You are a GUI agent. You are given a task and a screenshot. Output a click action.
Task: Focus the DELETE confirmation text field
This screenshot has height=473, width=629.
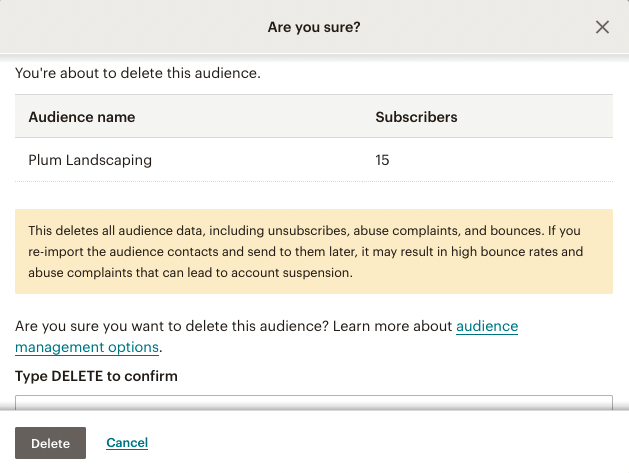tap(313, 403)
